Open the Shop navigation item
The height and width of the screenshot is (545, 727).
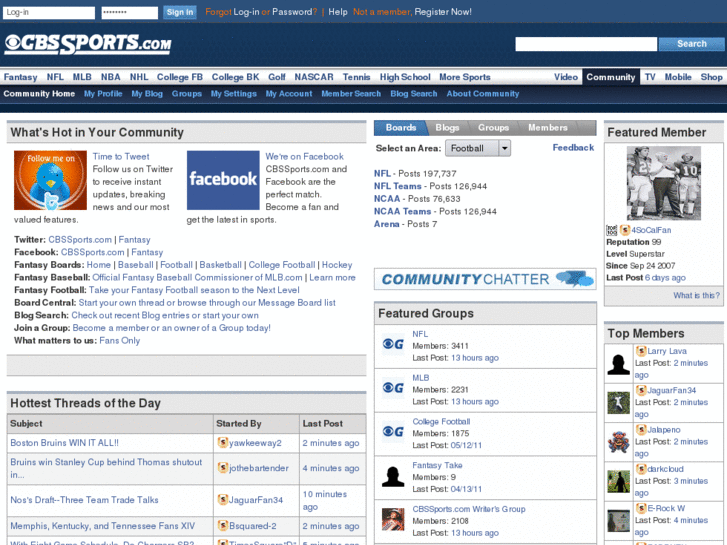pyautogui.click(x=711, y=77)
